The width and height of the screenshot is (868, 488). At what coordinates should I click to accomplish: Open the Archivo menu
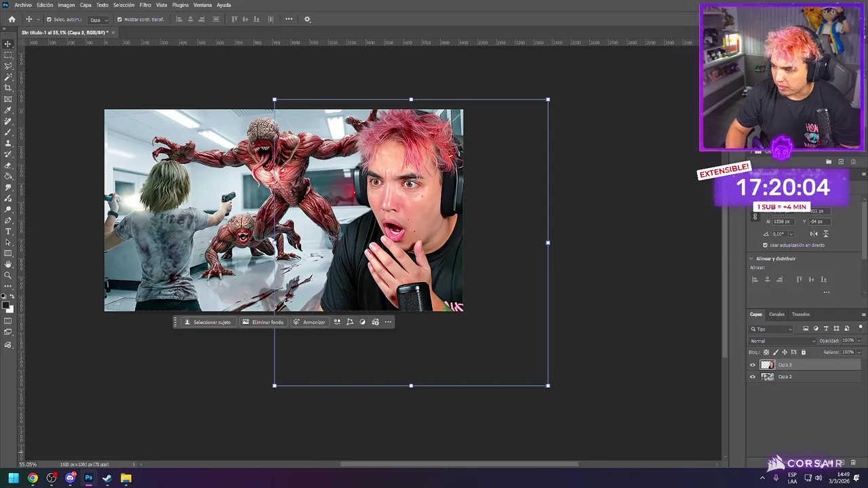[x=23, y=5]
